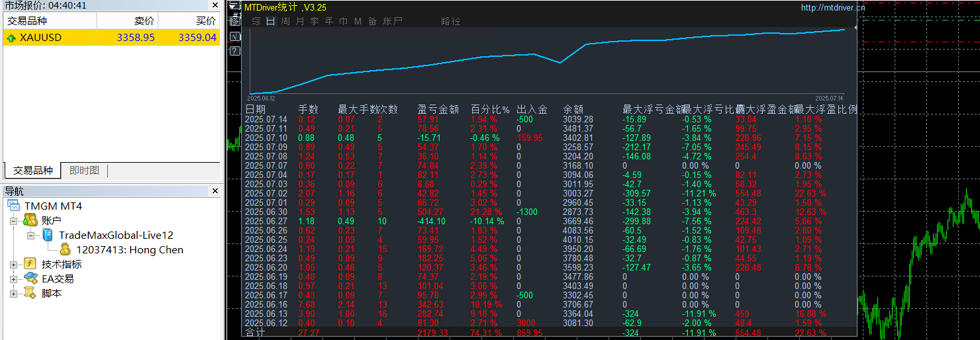Expand the 技术指标 tree node
This screenshot has width=980, height=340.
[13, 265]
